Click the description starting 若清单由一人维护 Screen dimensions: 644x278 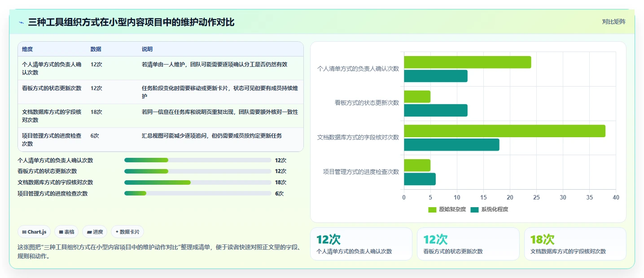point(215,65)
